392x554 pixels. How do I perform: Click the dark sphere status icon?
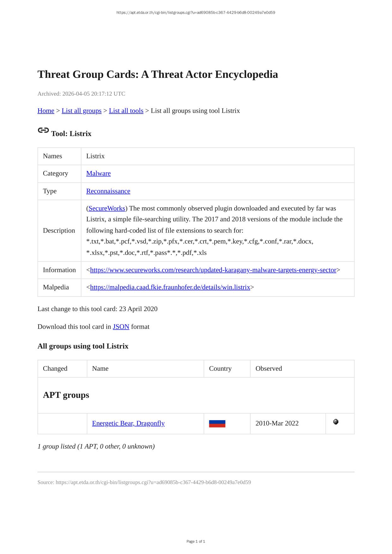click(x=336, y=422)
